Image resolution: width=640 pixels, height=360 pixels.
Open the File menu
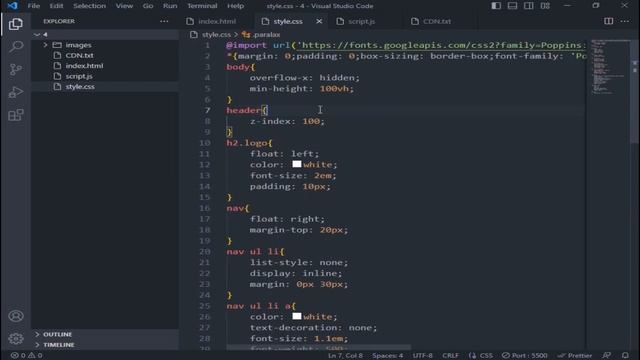coord(33,6)
